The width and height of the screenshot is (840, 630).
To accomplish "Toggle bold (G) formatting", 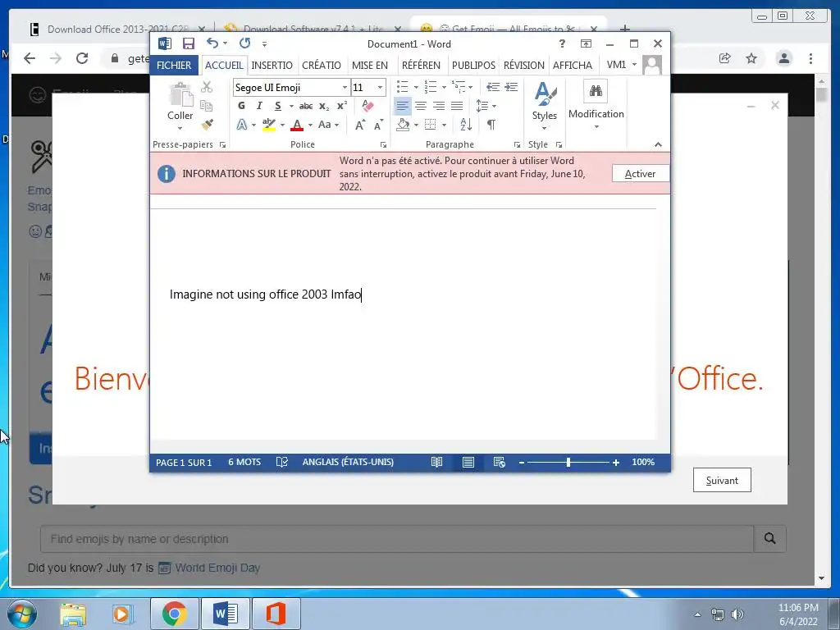I will (242, 106).
